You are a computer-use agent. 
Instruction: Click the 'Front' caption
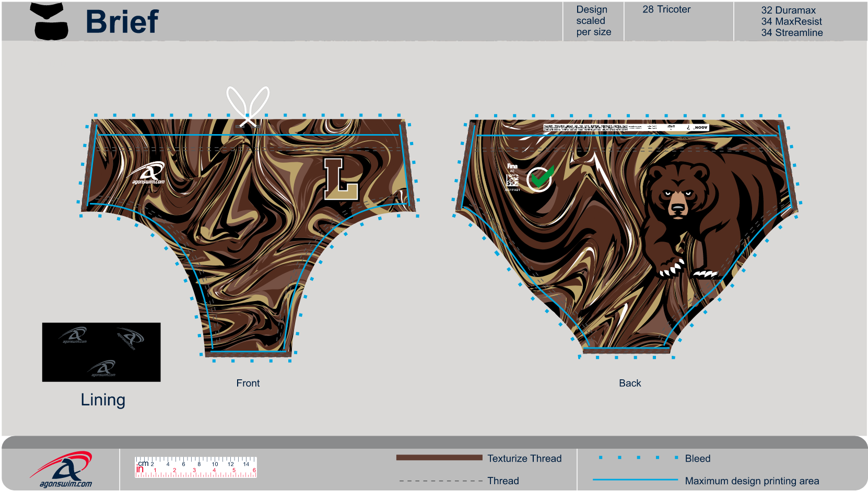pos(248,383)
